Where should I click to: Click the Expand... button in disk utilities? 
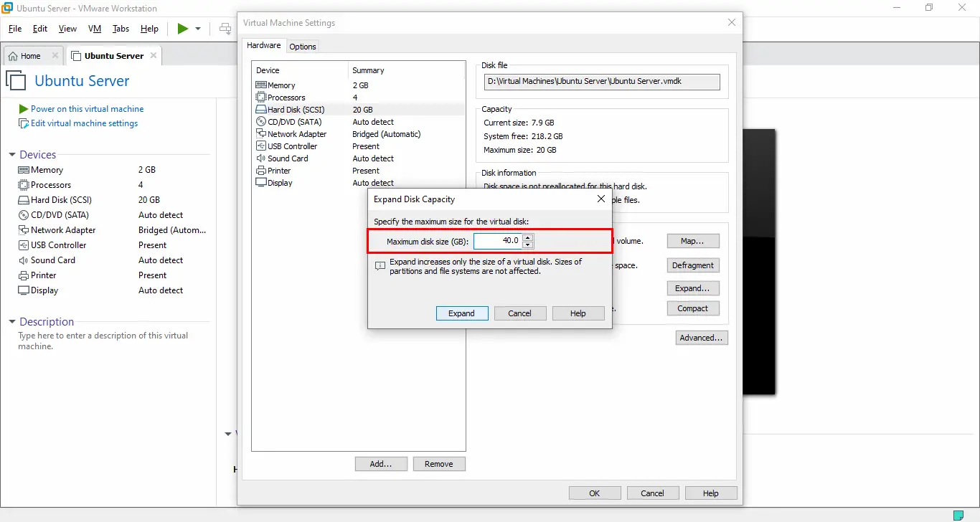point(693,288)
